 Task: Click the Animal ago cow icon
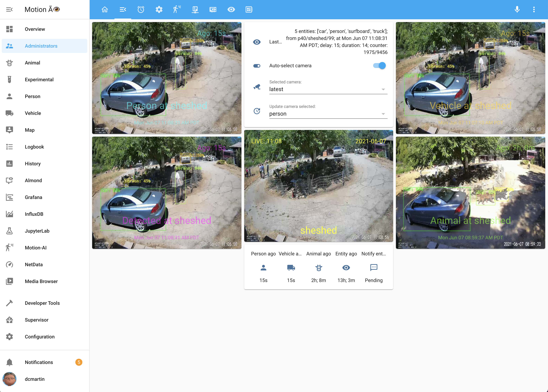click(318, 267)
